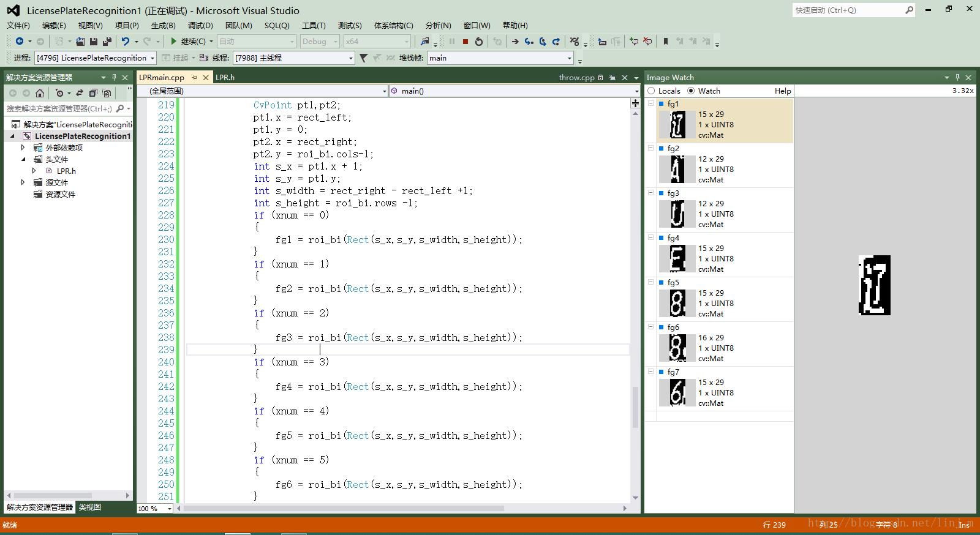Open the thread dropdown showing [7988] 主线程
The image size is (980, 535).
294,58
